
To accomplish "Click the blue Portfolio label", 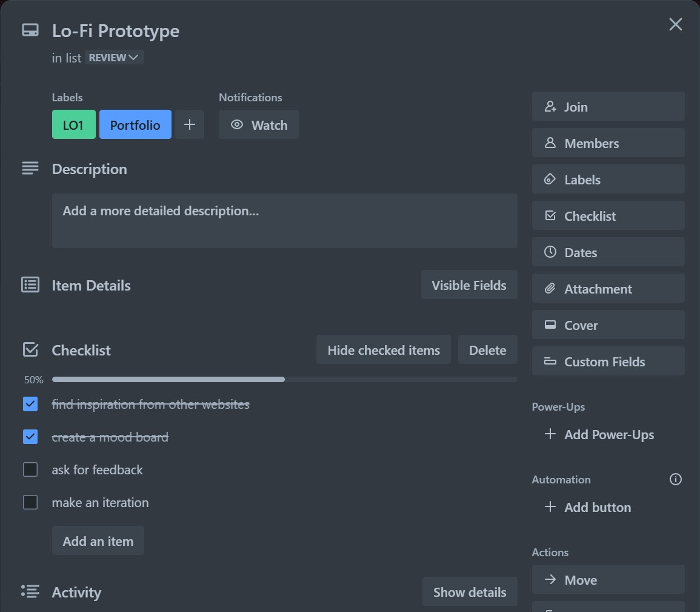I will 135,125.
